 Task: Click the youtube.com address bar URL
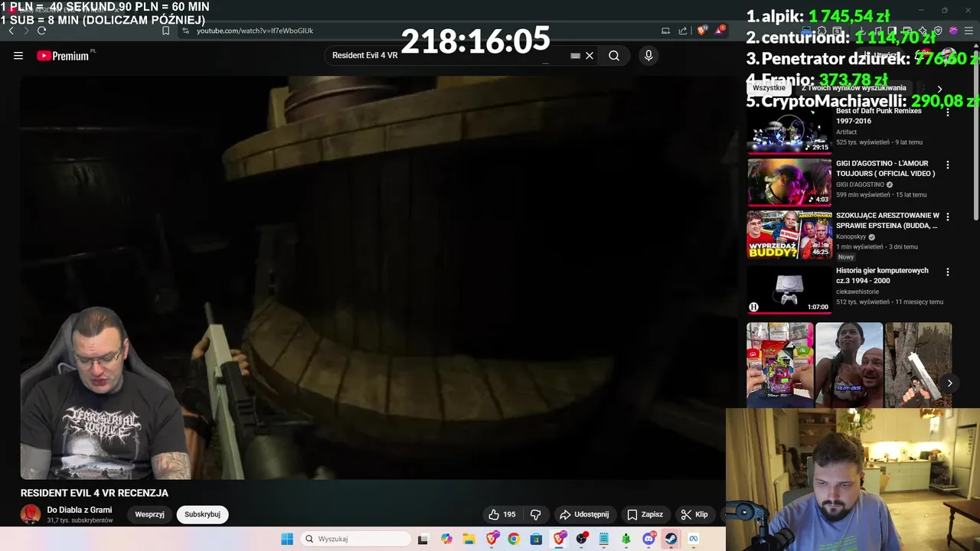tap(255, 31)
